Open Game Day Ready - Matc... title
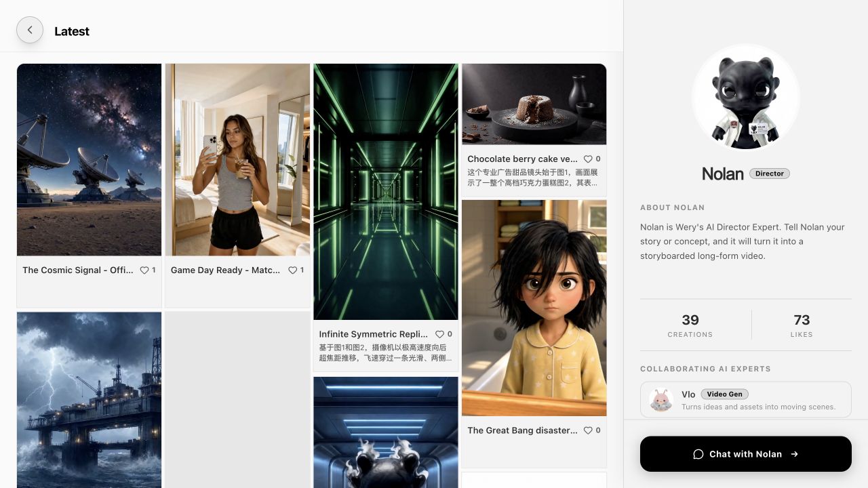The image size is (868, 488). [226, 270]
